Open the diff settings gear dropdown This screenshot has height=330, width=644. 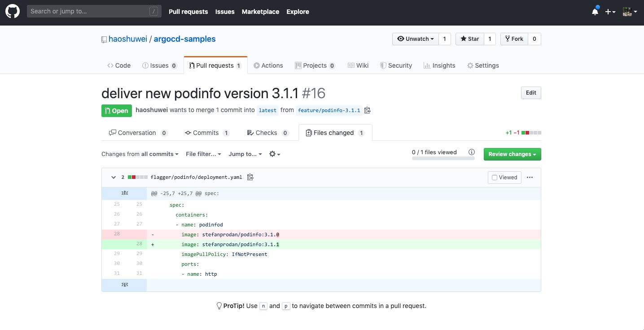pos(275,154)
